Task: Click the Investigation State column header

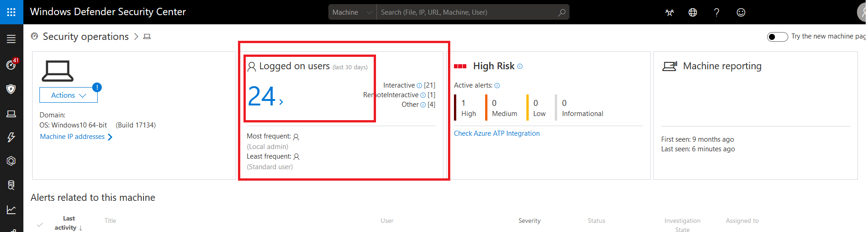Action: (x=682, y=225)
